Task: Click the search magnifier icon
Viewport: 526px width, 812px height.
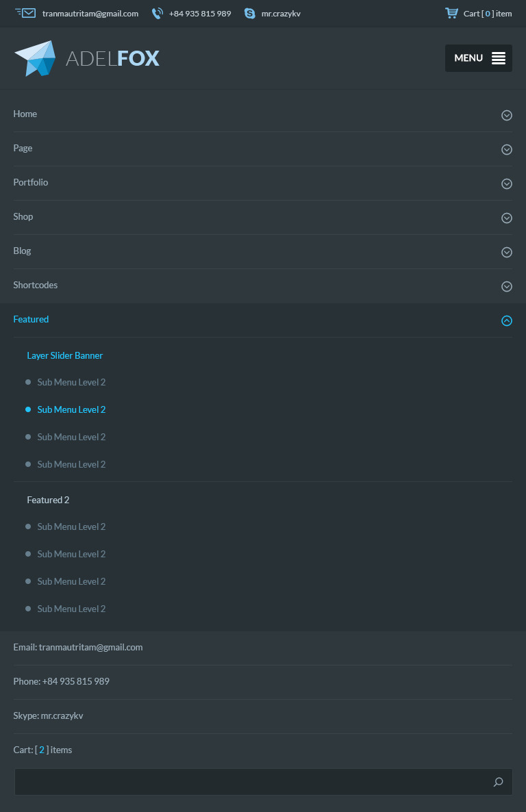Action: [x=499, y=782]
